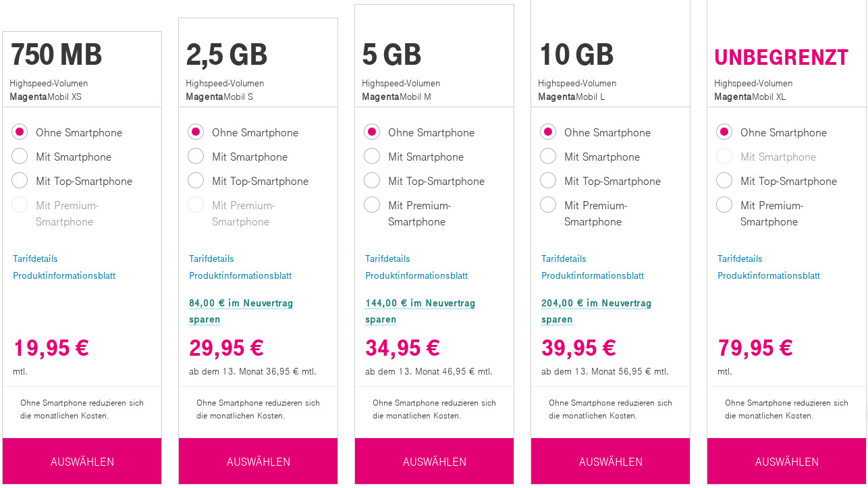
Task: Select "Mit Top-Smartphone" in MagentaMobil S
Action: tap(195, 180)
